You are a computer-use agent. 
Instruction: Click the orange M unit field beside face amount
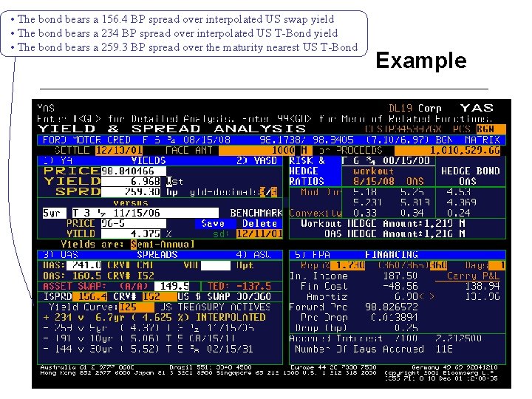306,150
